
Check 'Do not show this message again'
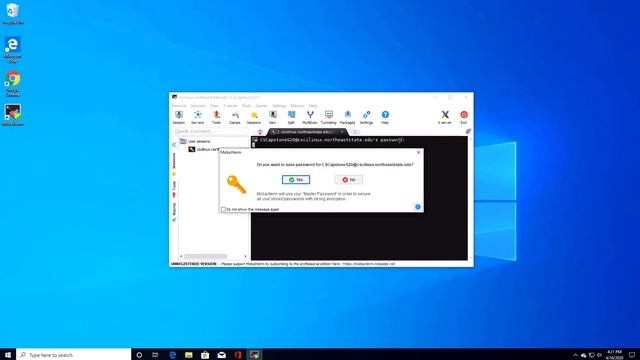click(223, 209)
